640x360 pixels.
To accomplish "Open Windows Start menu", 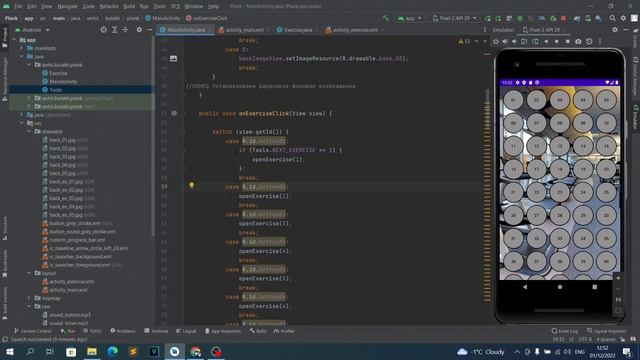I will pos(10,351).
